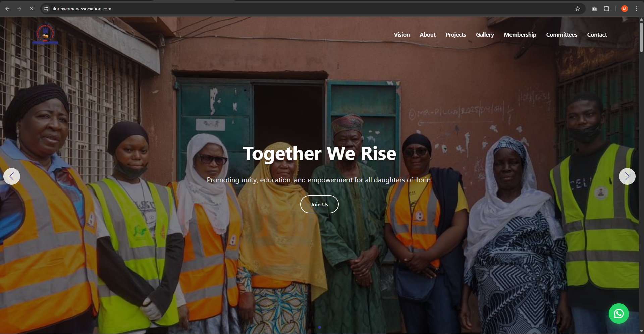Click the camera extension icon in the toolbar
Image resolution: width=644 pixels, height=334 pixels.
point(594,9)
